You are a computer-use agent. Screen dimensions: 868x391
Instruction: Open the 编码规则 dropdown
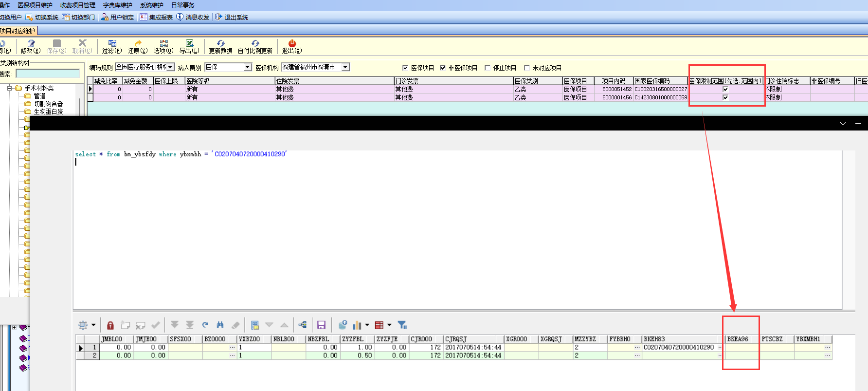[x=170, y=67]
